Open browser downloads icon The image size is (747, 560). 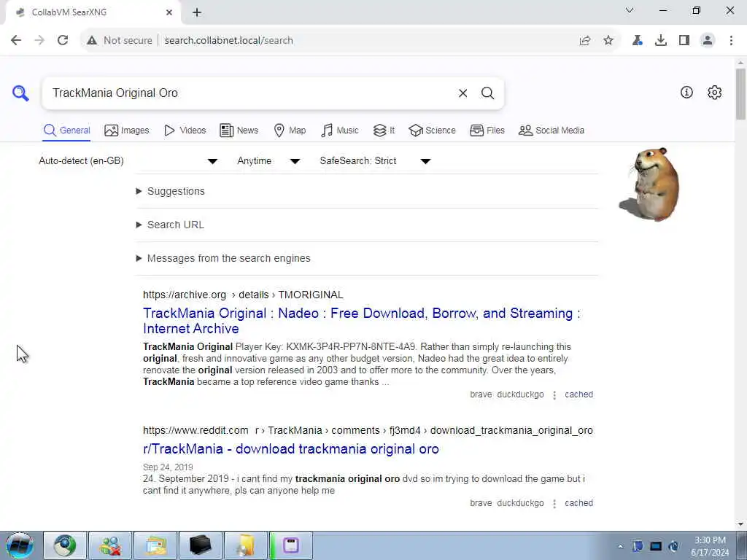pyautogui.click(x=661, y=41)
